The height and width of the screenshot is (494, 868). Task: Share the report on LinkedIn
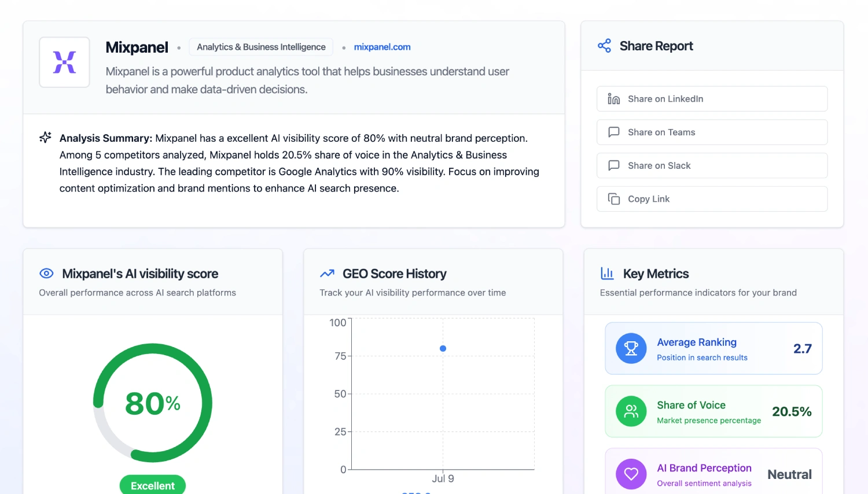pos(712,99)
